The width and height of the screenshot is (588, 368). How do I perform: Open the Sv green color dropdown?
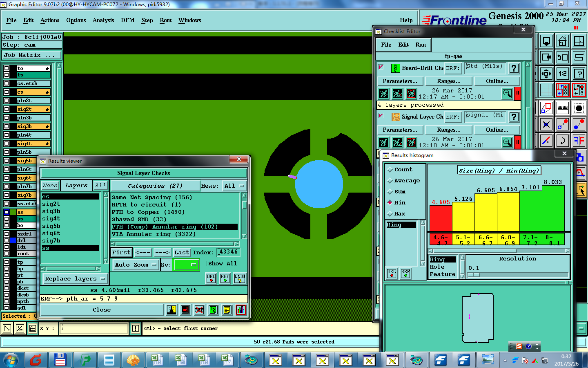(x=186, y=265)
